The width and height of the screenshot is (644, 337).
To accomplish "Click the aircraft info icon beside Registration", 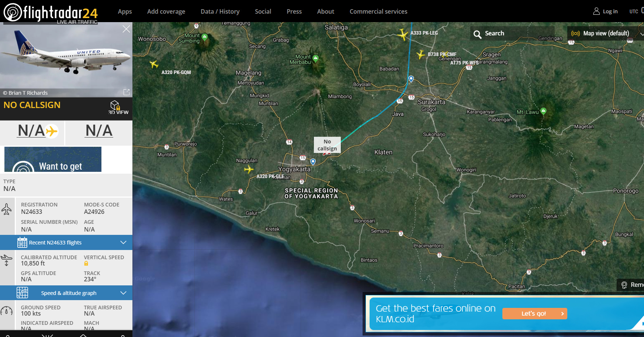I will 7,209.
